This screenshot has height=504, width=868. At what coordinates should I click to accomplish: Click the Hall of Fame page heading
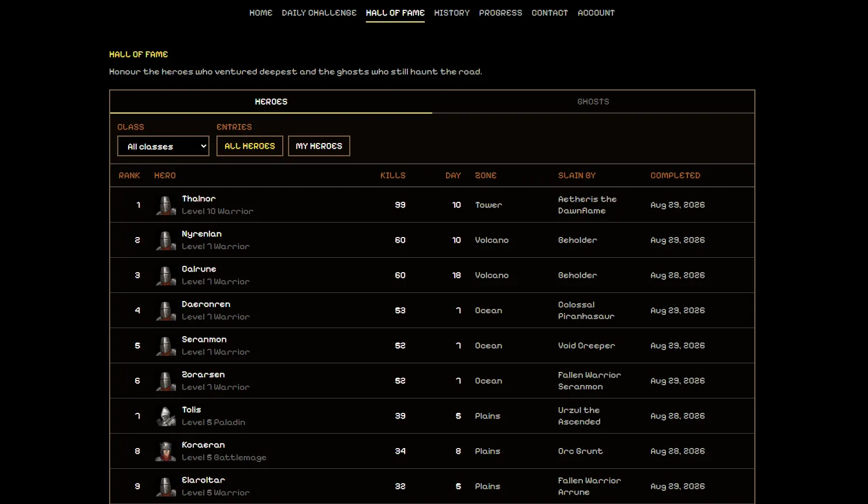pyautogui.click(x=139, y=54)
